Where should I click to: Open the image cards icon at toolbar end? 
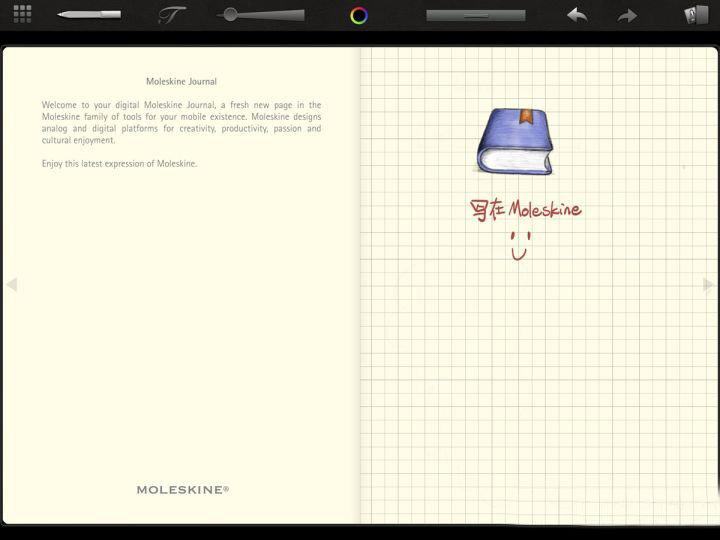696,15
